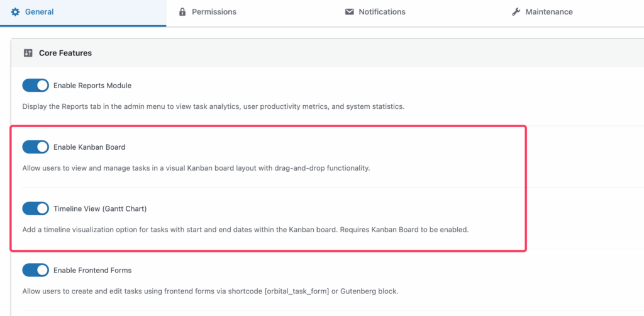The width and height of the screenshot is (644, 316).
Task: Click the Enable Frontend Forms label text
Action: pos(92,270)
